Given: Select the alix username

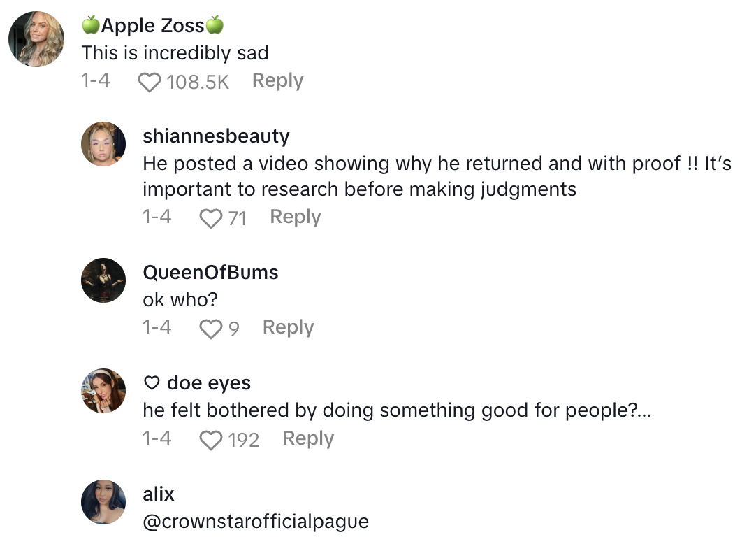Looking at the screenshot, I should pos(159,494).
